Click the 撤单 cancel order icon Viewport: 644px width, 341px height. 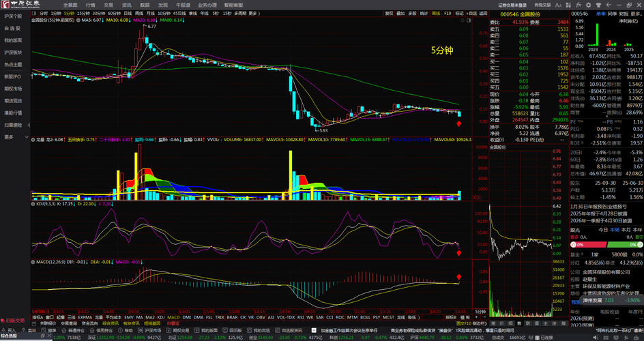tap(44, 330)
